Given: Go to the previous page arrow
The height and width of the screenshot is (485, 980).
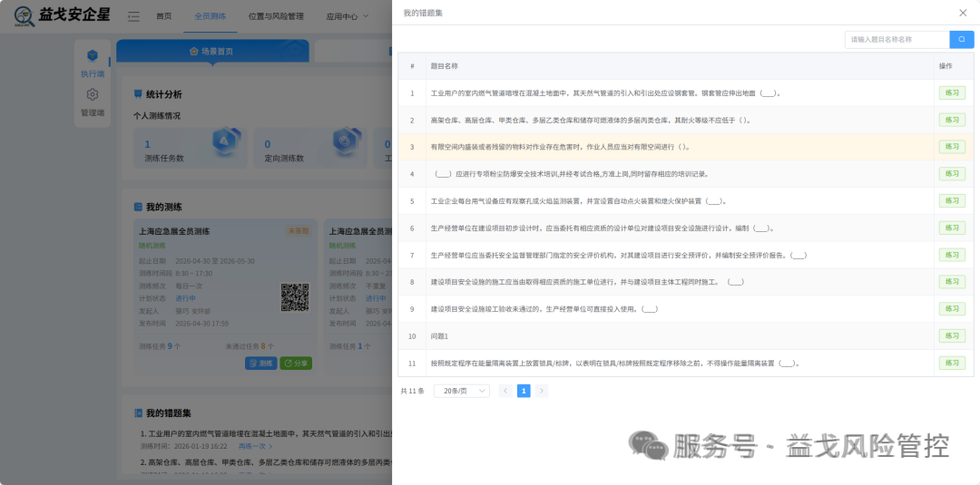Looking at the screenshot, I should pyautogui.click(x=505, y=391).
